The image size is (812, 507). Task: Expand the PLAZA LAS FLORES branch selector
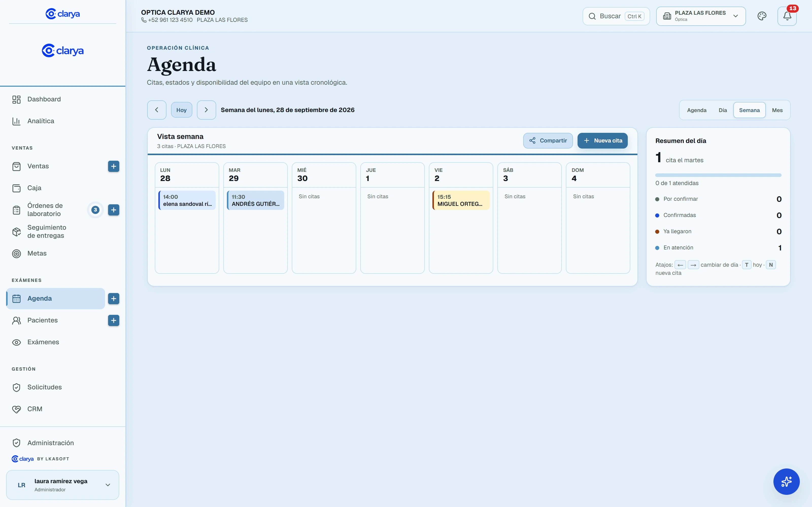point(701,16)
